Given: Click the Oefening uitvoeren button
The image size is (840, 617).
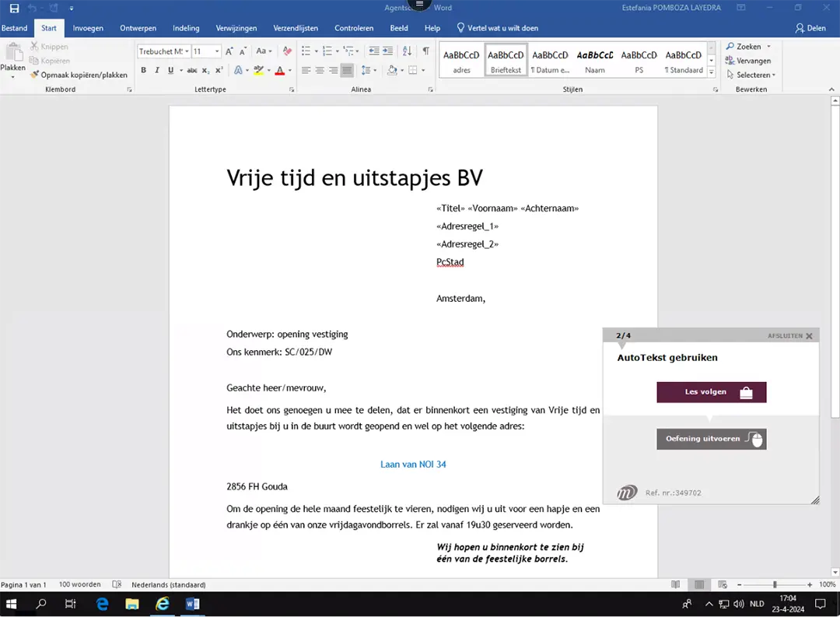Looking at the screenshot, I should 712,439.
